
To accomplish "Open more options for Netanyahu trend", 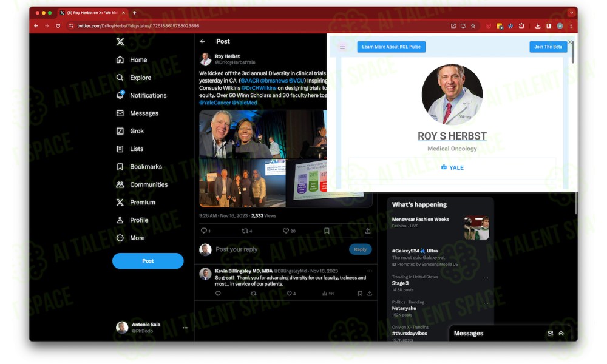I will click(486, 303).
